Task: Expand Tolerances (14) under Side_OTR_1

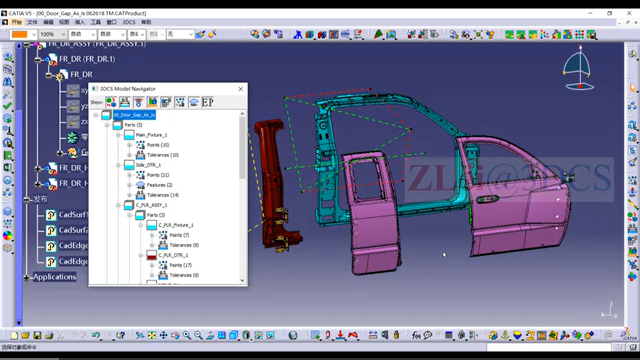Action: click(x=129, y=195)
